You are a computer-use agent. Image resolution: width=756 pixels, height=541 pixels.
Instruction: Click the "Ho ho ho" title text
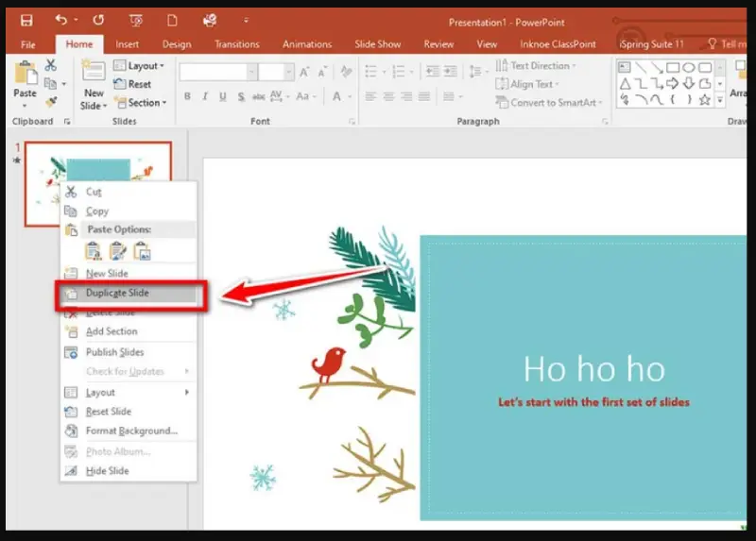coord(594,369)
